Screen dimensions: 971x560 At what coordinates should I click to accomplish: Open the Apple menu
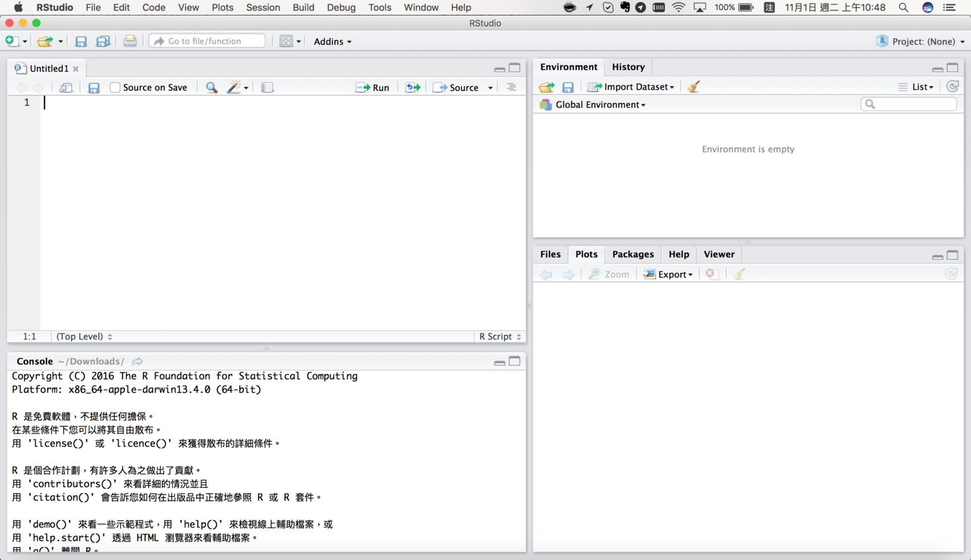coord(18,7)
